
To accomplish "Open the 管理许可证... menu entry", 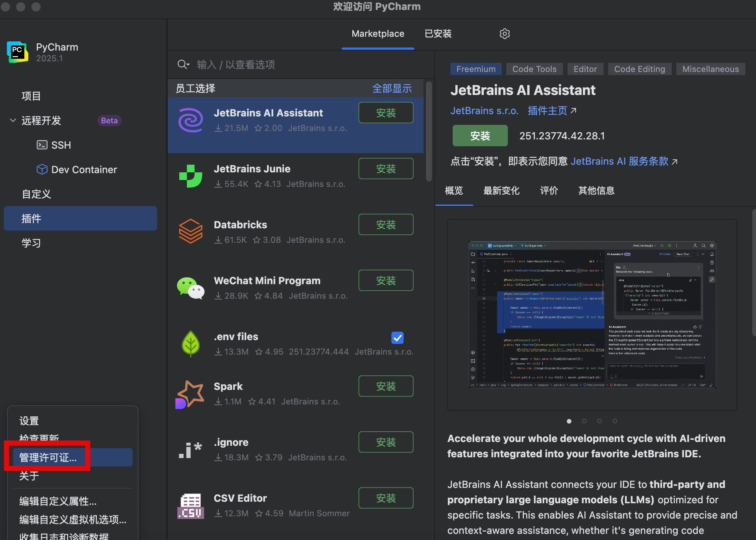I will [x=48, y=458].
